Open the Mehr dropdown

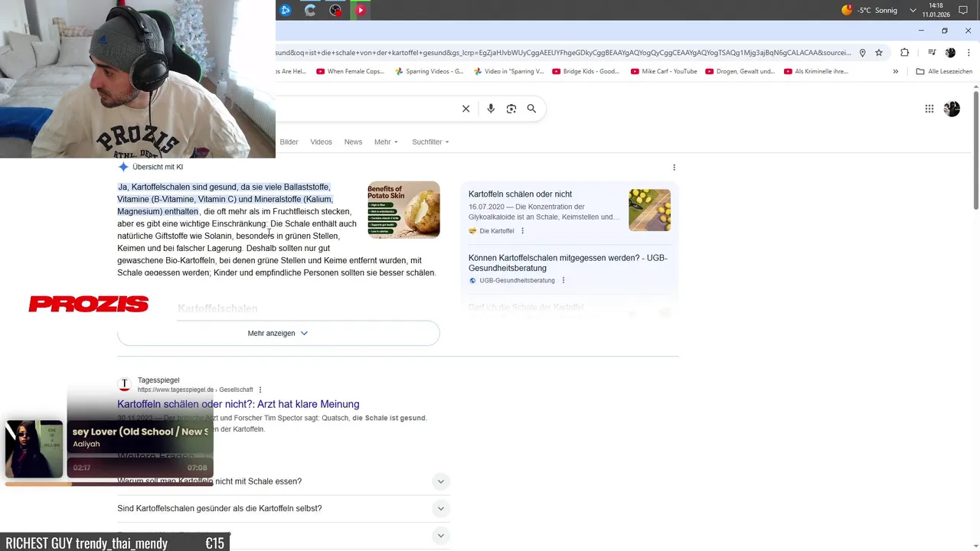tap(386, 142)
